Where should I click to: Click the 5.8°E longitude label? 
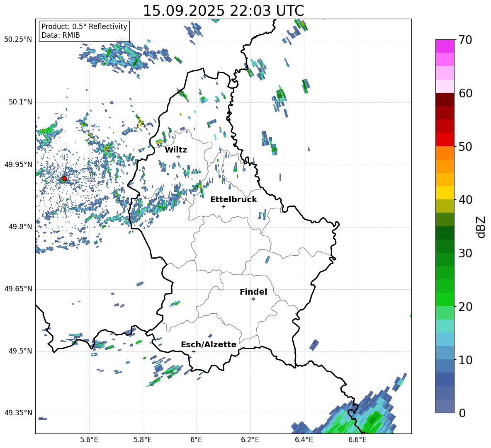[x=143, y=440]
